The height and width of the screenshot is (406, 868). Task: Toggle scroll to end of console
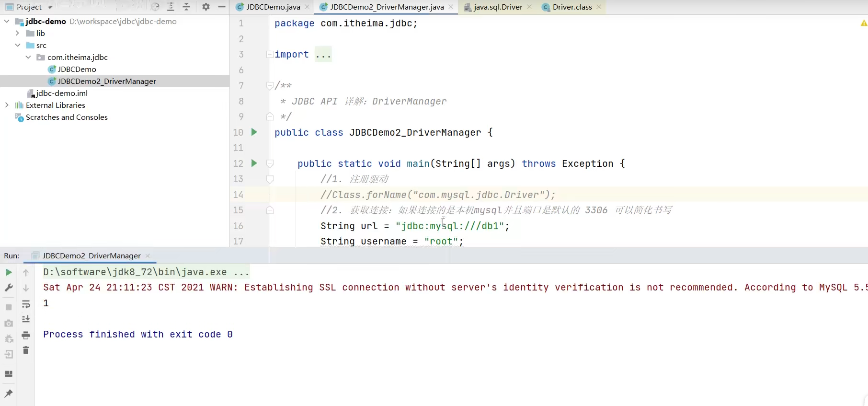click(26, 319)
